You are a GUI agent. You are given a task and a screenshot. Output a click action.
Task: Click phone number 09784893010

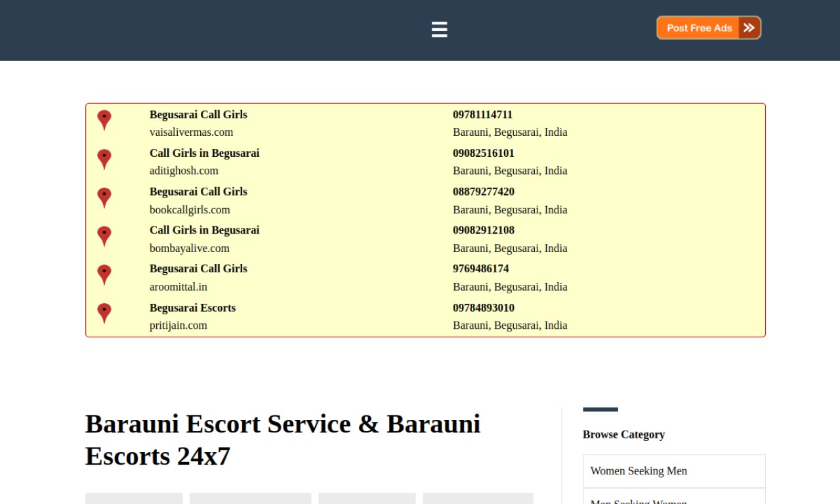tap(484, 308)
